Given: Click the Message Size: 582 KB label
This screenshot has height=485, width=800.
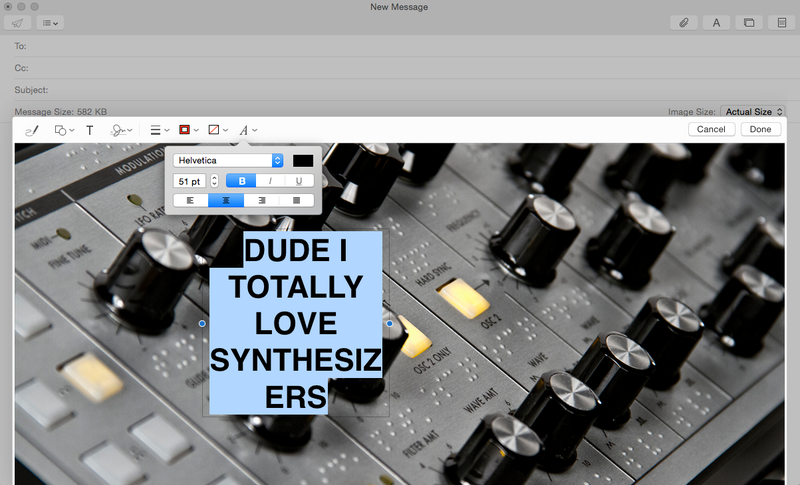Looking at the screenshot, I should click(x=61, y=112).
